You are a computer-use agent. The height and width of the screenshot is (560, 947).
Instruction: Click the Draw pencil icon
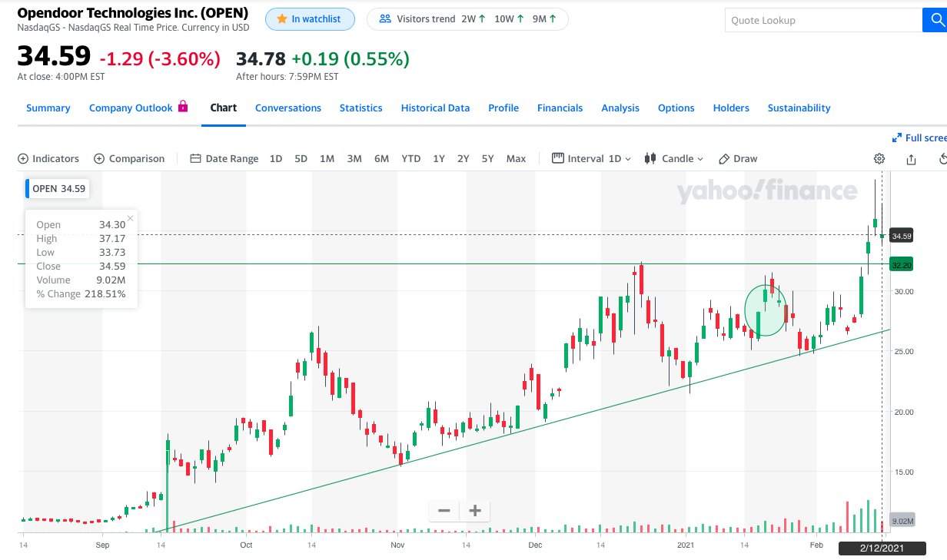click(x=723, y=159)
